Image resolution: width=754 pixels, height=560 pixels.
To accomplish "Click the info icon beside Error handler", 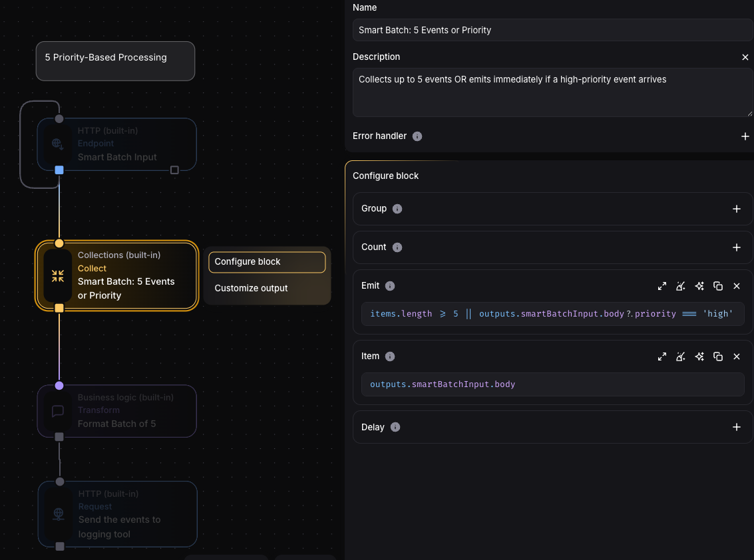I will 417,136.
